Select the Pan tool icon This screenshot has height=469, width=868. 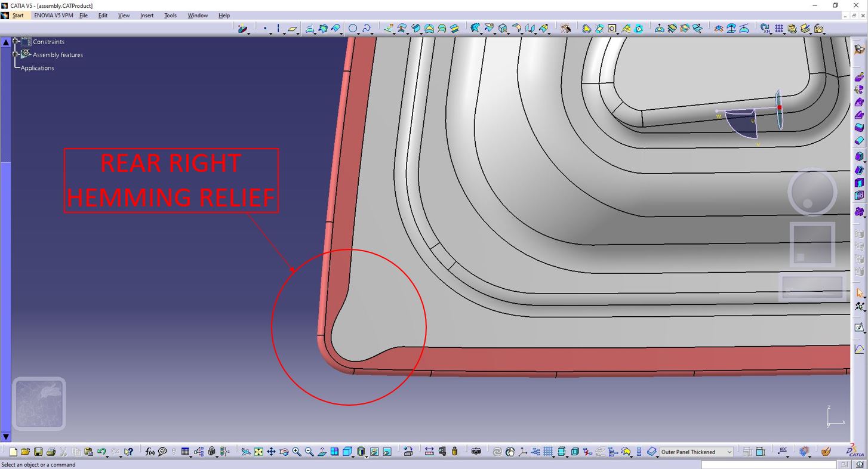(271, 452)
